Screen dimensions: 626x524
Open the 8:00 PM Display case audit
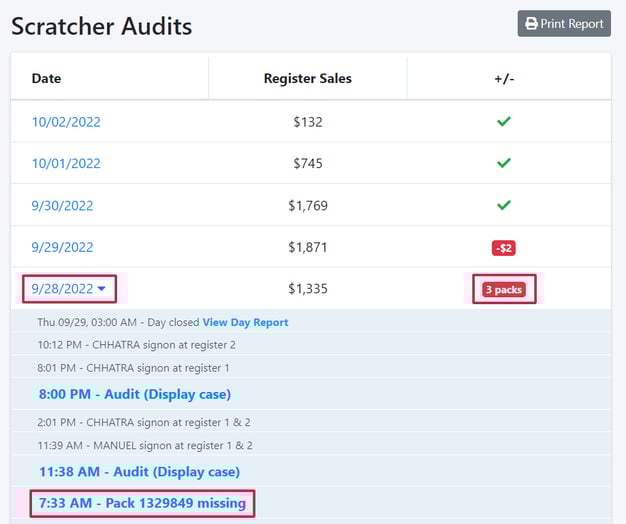click(x=134, y=394)
